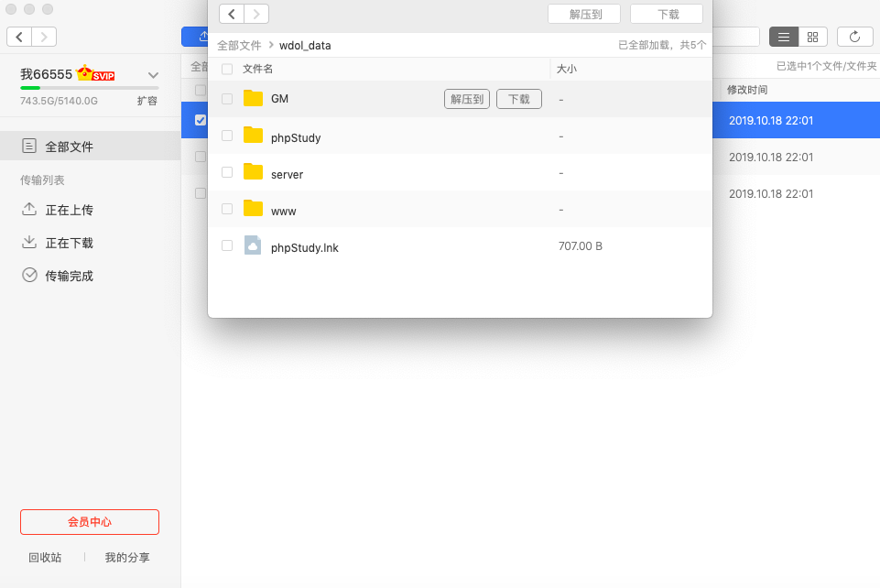The height and width of the screenshot is (588, 880).
Task: Click 全部文件 in the breadcrumb path
Action: [239, 45]
